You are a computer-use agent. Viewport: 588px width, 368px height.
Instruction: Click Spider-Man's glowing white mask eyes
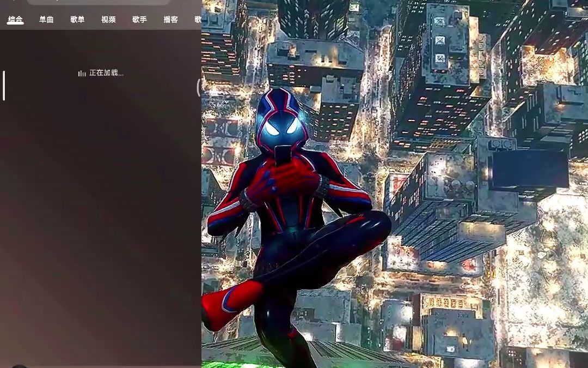(x=282, y=129)
